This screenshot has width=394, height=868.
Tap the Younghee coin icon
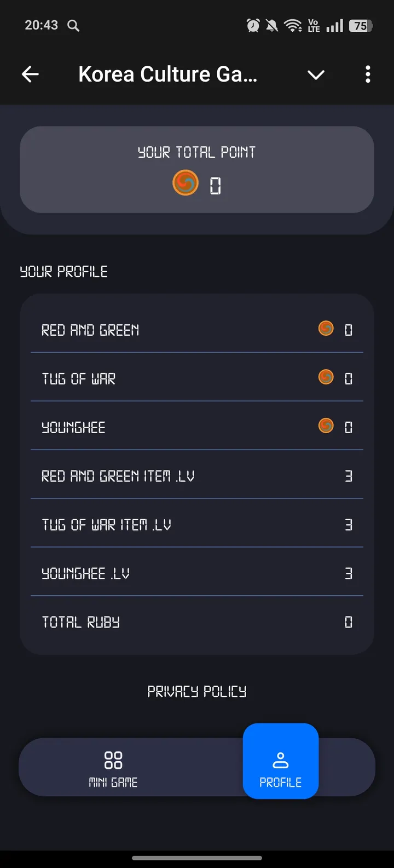326,426
